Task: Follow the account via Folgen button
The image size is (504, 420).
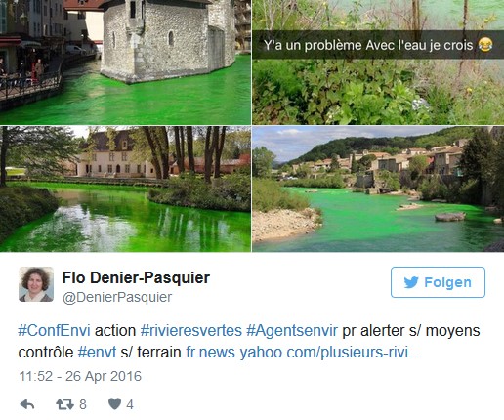Action: click(x=438, y=282)
